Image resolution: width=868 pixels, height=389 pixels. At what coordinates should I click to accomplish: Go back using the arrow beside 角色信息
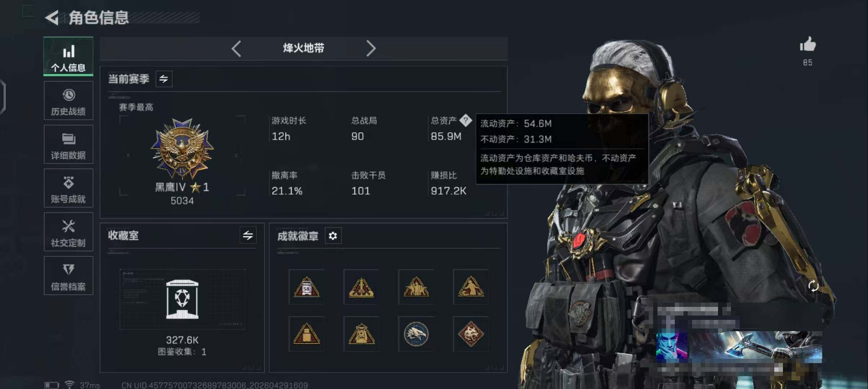52,18
